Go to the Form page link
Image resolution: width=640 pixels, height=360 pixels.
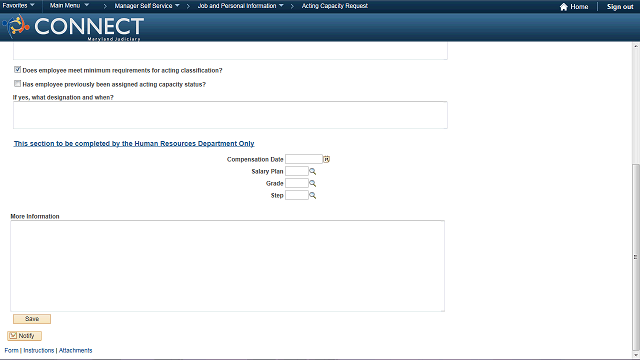click(x=11, y=350)
